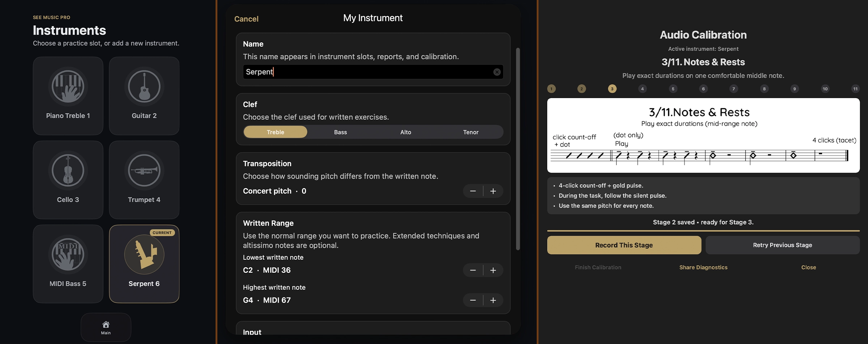Select calibration stage 4 marker
This screenshot has height=344, width=868.
coord(642,89)
